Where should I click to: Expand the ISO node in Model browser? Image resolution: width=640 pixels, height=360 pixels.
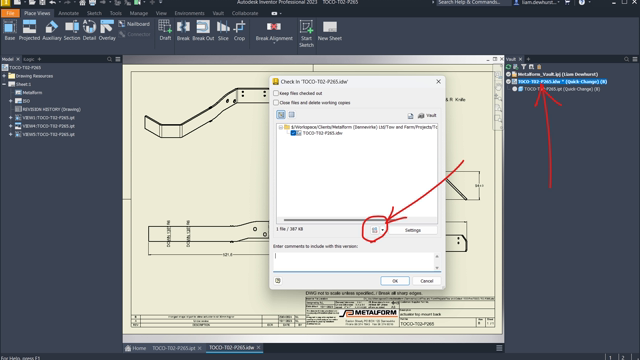pyautogui.click(x=11, y=101)
